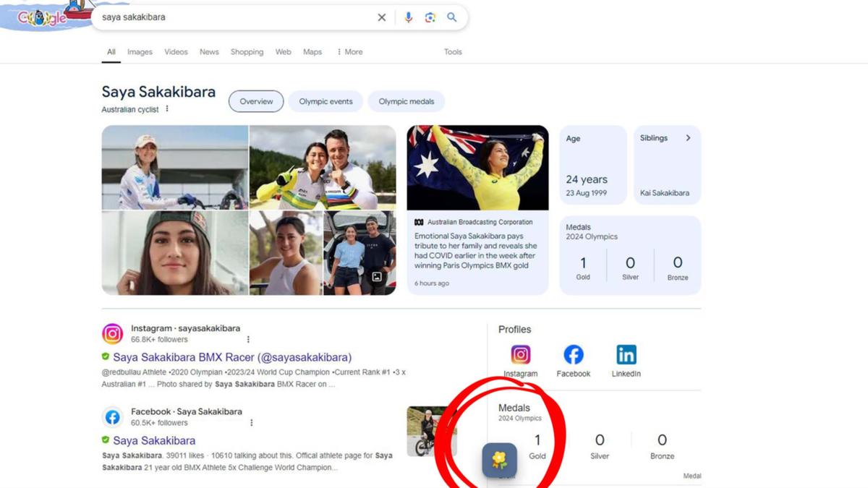
Task: Click the Instagram favicon beside sayasakakibara result
Action: click(x=112, y=333)
